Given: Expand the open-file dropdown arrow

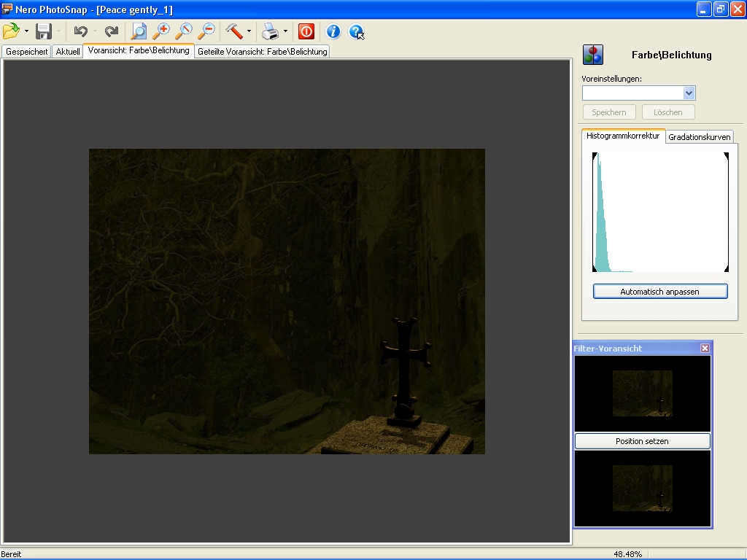Looking at the screenshot, I should coord(26,31).
